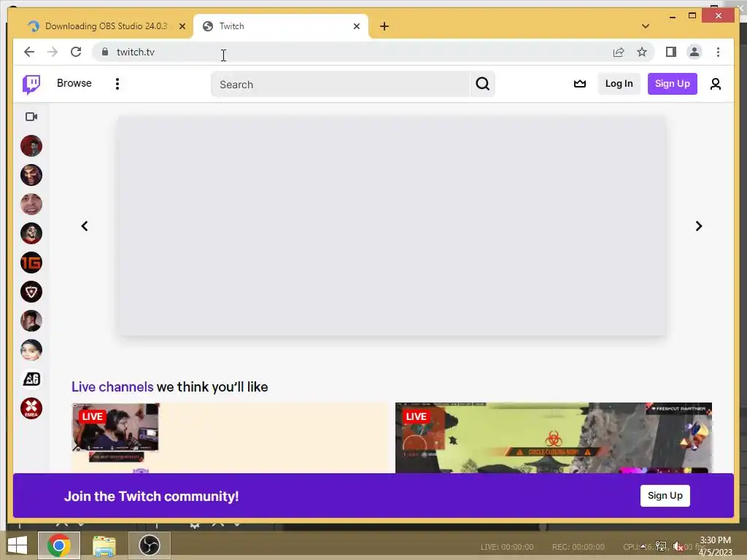
Task: Open the Prime crown loot icon
Action: coord(579,84)
